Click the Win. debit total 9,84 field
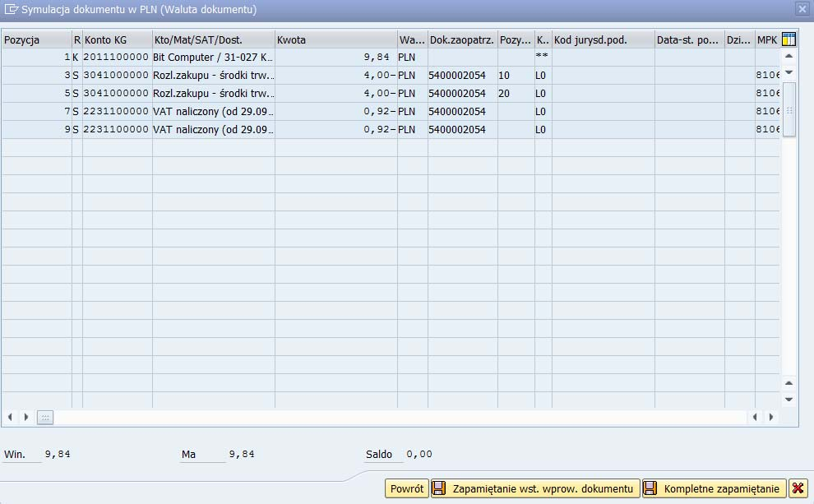Screen dimensions: 814x504 coord(57,454)
